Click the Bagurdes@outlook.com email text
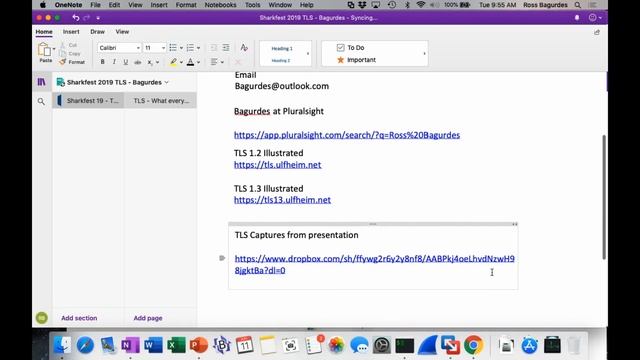This screenshot has height=360, width=640. (x=282, y=86)
